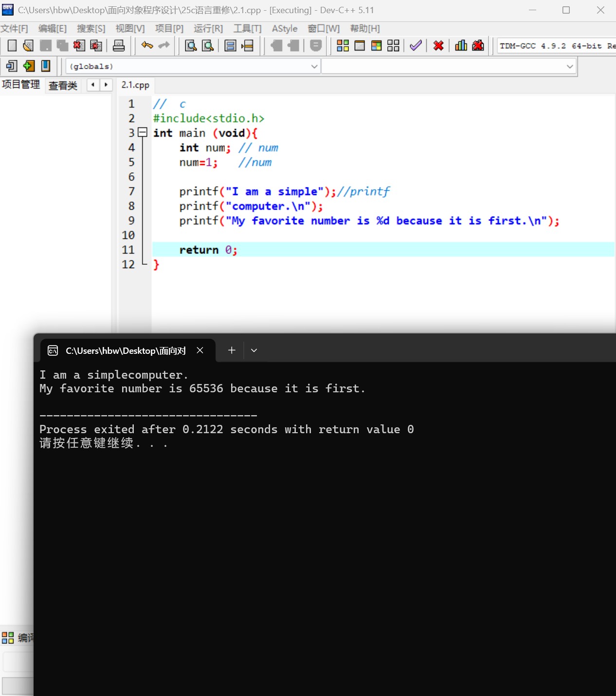Image resolution: width=616 pixels, height=696 pixels.
Task: Click the blue bookmark toggle icon
Action: pyautogui.click(x=46, y=66)
